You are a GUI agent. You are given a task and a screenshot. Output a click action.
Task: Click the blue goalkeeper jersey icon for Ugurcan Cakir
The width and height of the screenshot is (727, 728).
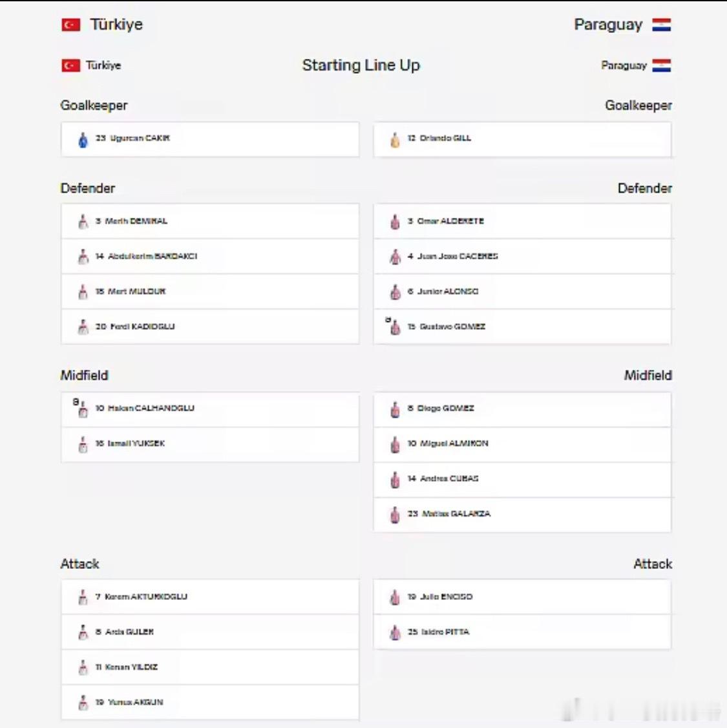(83, 140)
